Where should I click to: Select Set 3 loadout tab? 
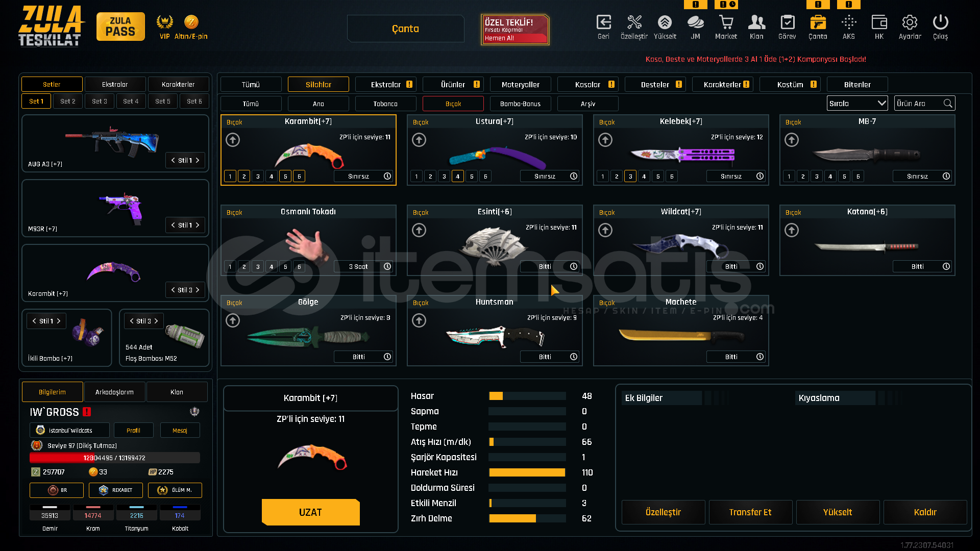(x=100, y=102)
